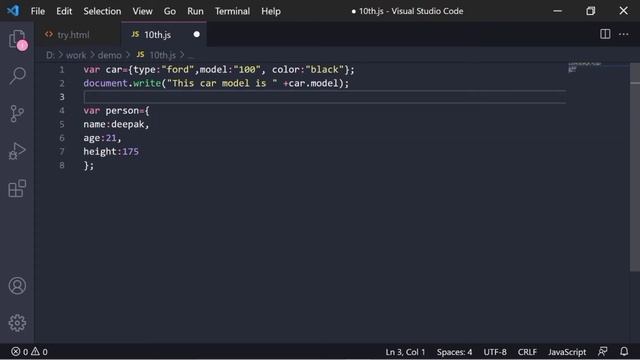Viewport: 640px width, 360px height.
Task: Select JavaScript language mode
Action: (567, 351)
